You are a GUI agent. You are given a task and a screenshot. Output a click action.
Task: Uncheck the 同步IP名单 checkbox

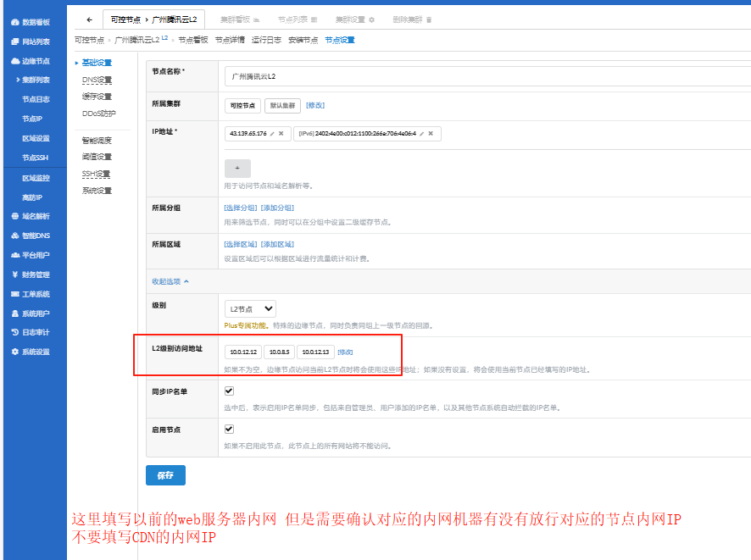pyautogui.click(x=227, y=391)
